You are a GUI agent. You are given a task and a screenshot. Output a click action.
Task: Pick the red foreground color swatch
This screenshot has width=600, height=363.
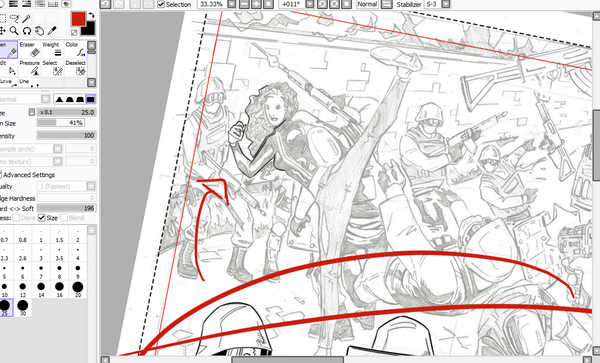coord(78,19)
